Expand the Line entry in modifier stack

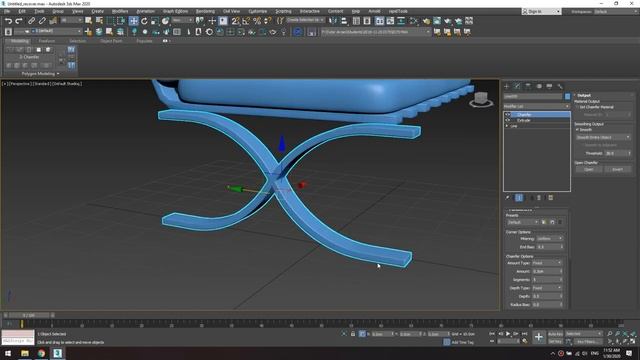point(507,126)
